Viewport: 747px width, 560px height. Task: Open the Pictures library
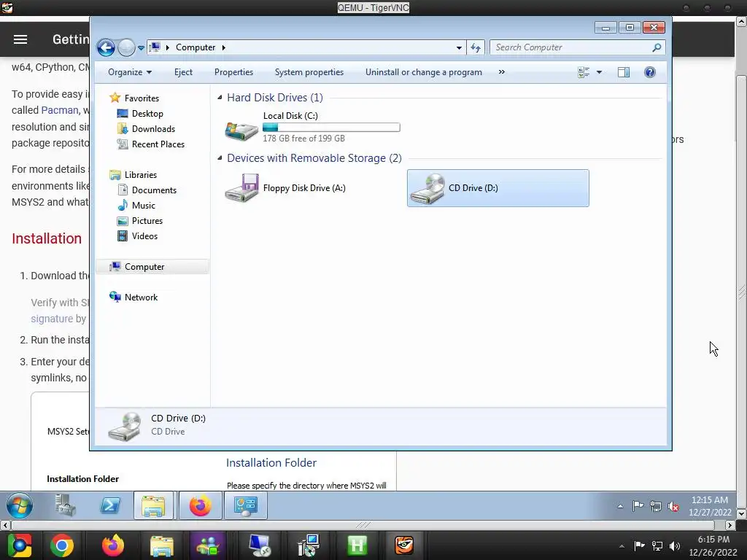[147, 220]
